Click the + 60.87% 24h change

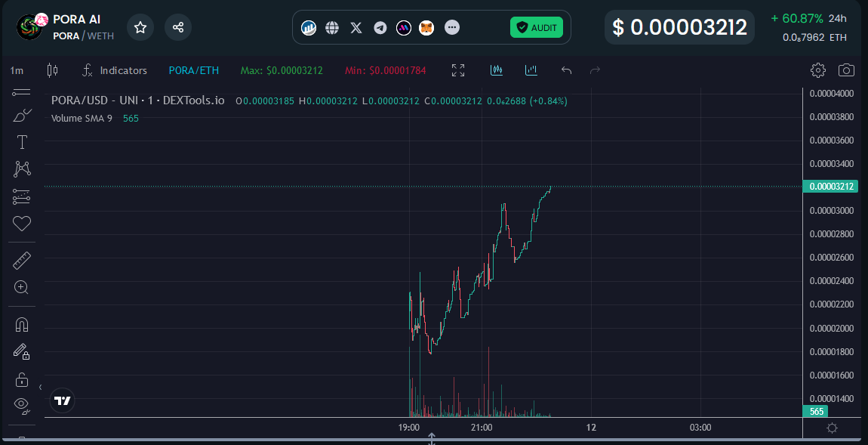pos(809,18)
